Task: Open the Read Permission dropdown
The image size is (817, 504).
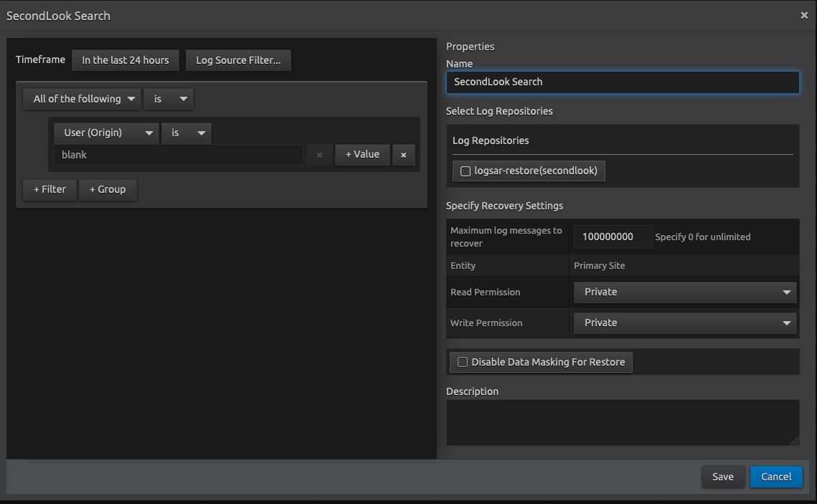Action: click(x=684, y=292)
